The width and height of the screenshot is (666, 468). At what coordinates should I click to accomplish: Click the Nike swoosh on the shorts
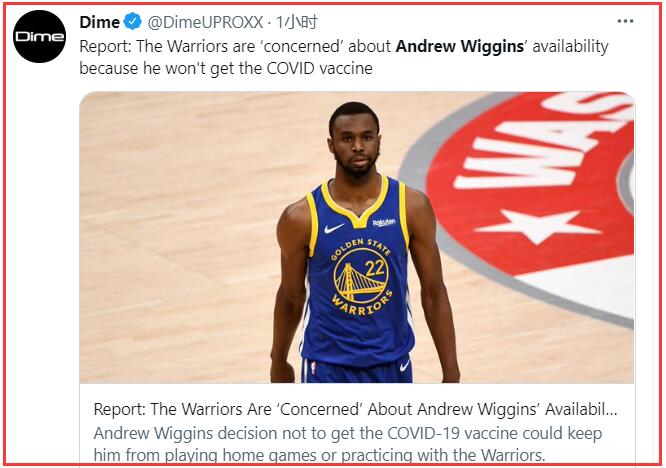click(x=405, y=365)
